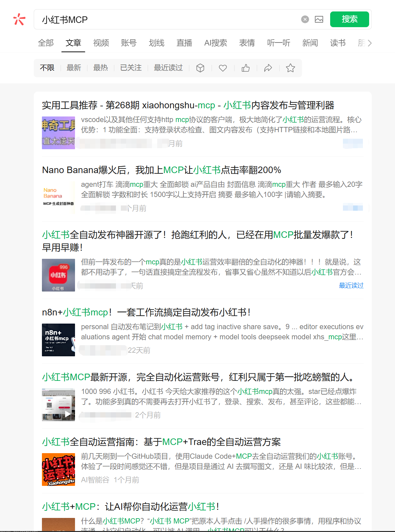Toggle the thumbs-up icon filter
This screenshot has width=395, height=532.
pos(246,68)
